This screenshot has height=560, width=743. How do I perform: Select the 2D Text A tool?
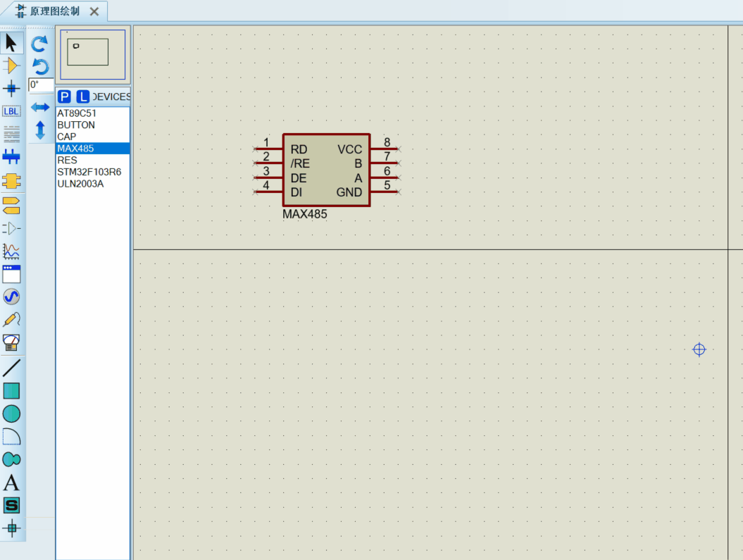(x=11, y=483)
